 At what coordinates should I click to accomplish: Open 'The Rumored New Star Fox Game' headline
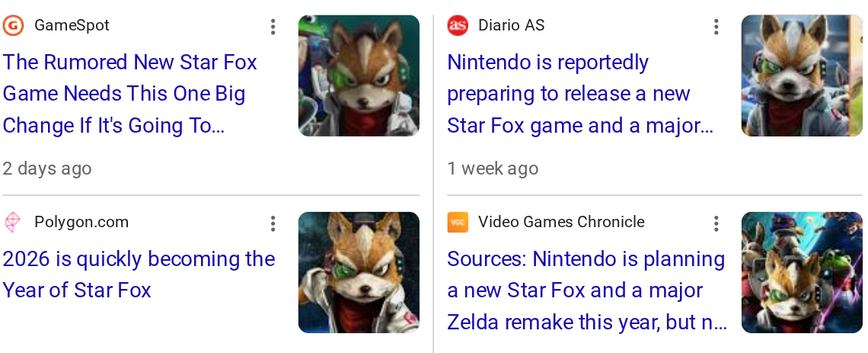[130, 94]
